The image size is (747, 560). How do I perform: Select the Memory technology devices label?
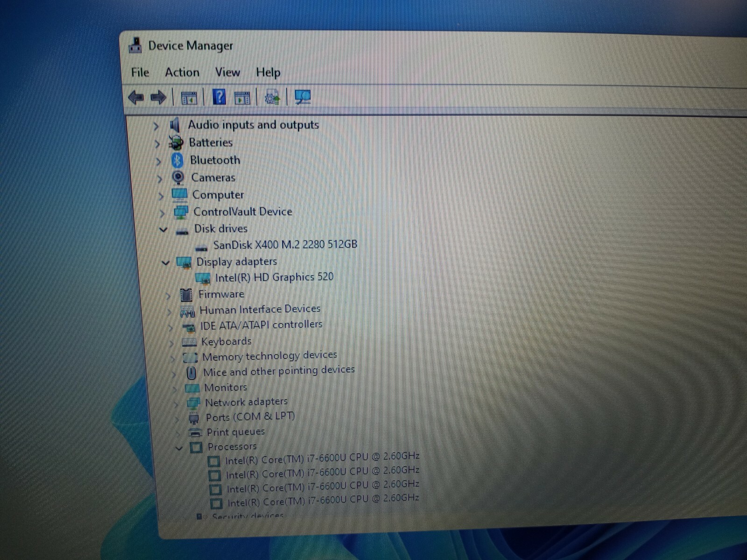point(270,356)
